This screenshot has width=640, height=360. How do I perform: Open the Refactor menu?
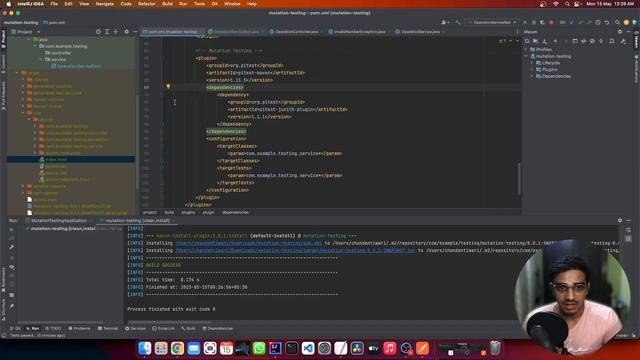[147, 4]
